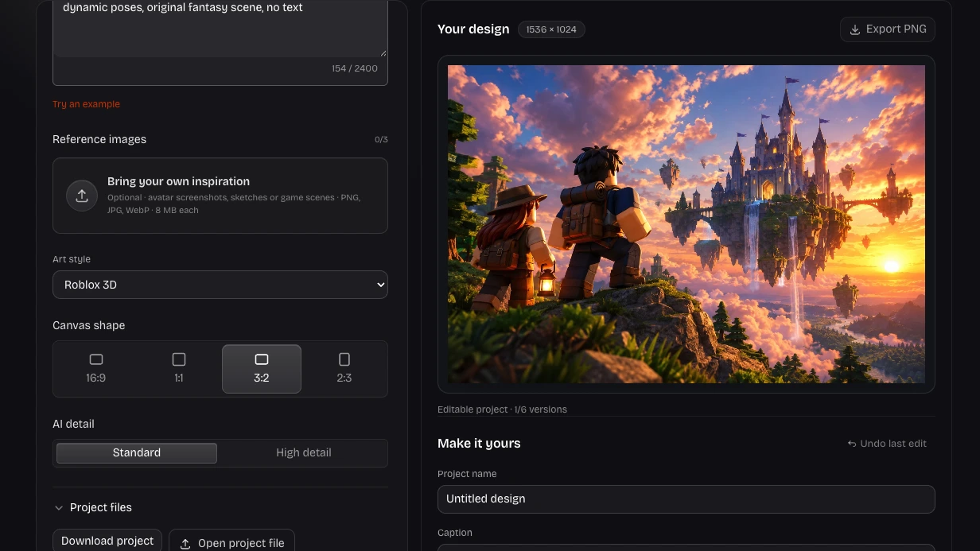
Task: Click the Export PNG download icon
Action: [x=855, y=29]
